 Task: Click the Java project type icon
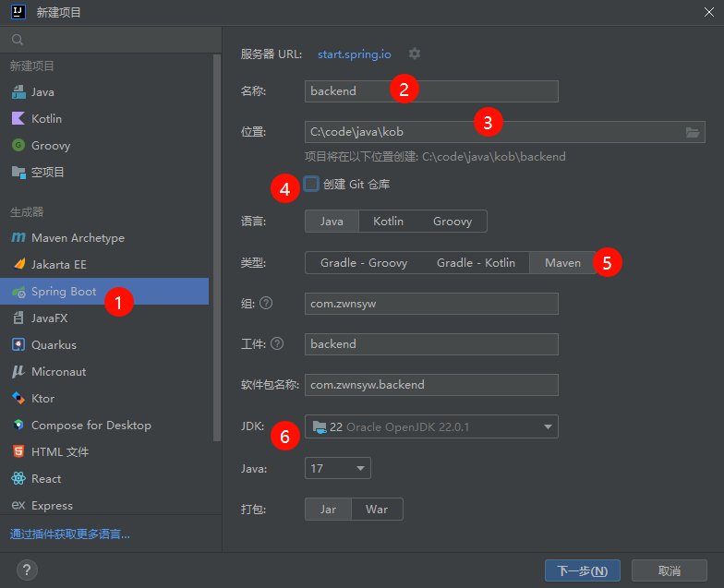[18, 92]
